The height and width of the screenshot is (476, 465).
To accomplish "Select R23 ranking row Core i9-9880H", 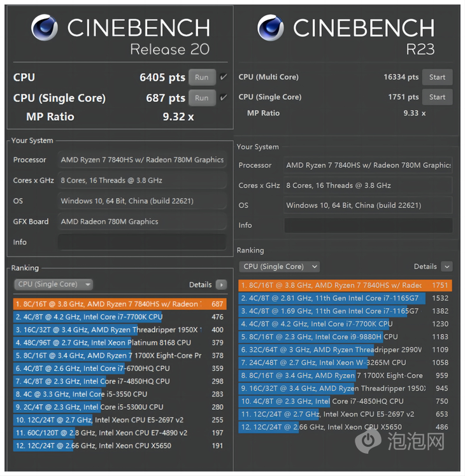I will tap(345, 337).
